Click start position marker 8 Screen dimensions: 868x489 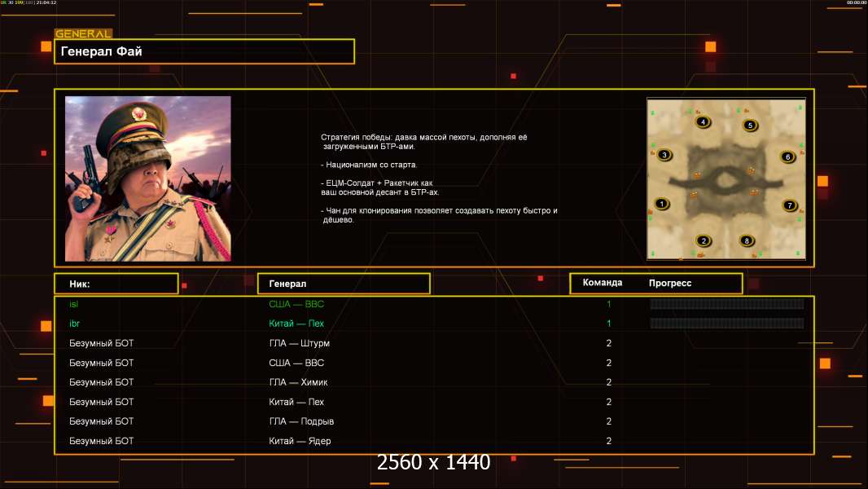[x=747, y=241]
